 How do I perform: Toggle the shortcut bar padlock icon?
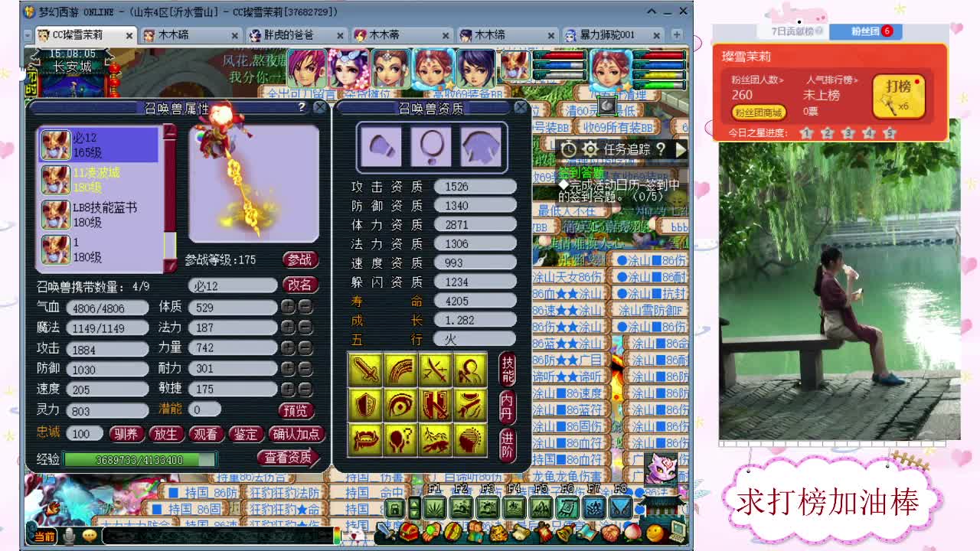pos(394,508)
